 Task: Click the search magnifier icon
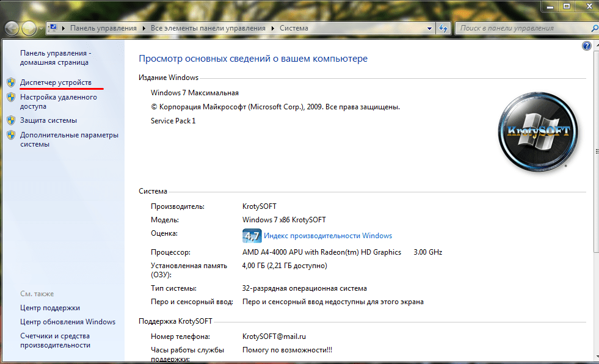594,28
